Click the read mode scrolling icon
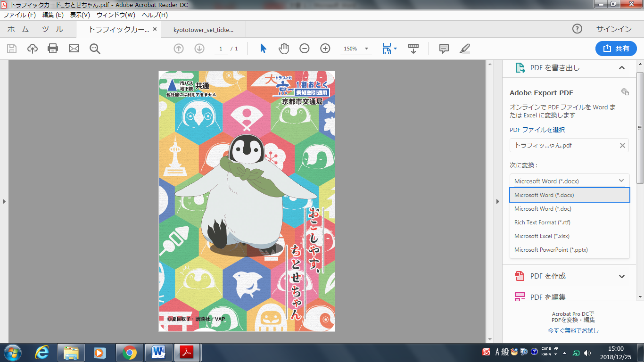 click(x=413, y=49)
